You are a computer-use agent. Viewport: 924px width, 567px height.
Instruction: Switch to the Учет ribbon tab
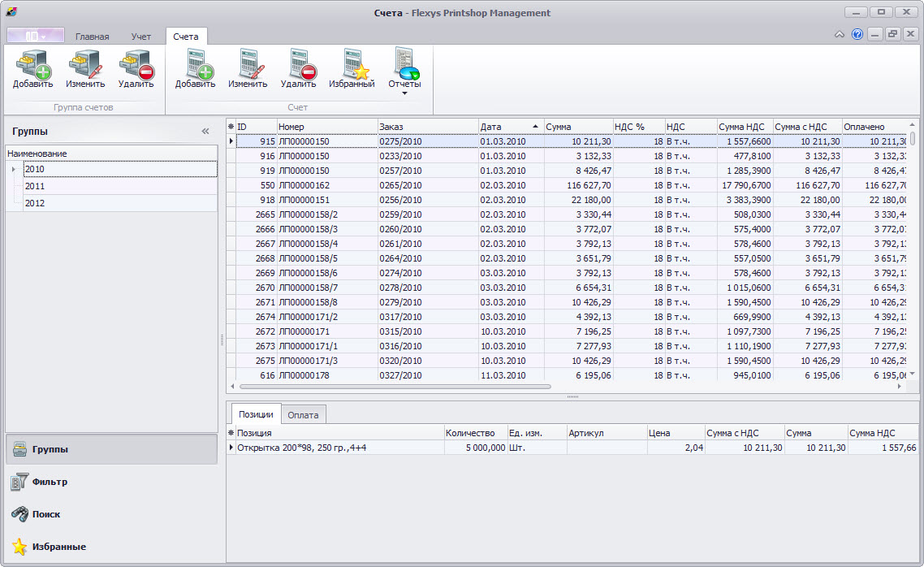pyautogui.click(x=140, y=37)
